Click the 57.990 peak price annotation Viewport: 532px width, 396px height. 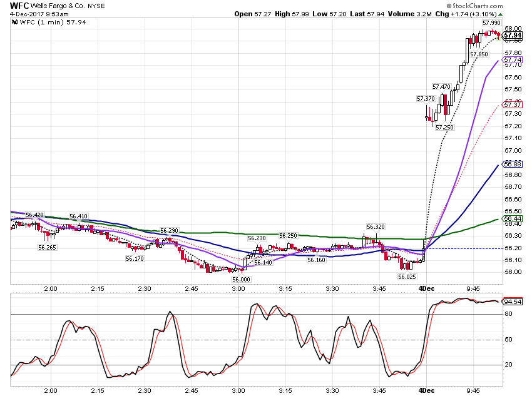(491, 23)
